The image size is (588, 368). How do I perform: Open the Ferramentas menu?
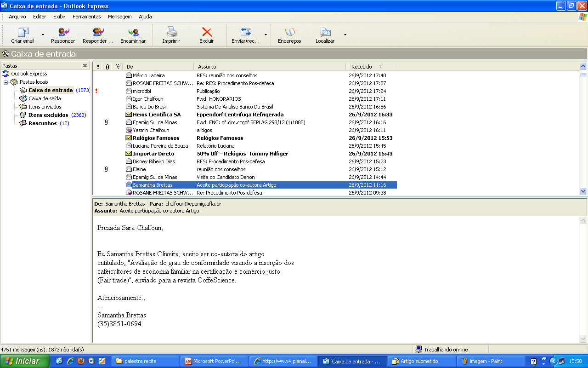click(x=86, y=17)
